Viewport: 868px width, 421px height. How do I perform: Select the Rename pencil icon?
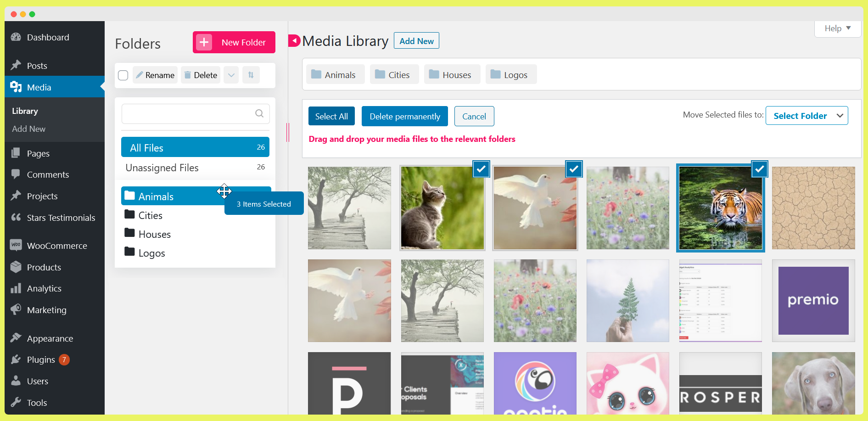[x=139, y=75]
